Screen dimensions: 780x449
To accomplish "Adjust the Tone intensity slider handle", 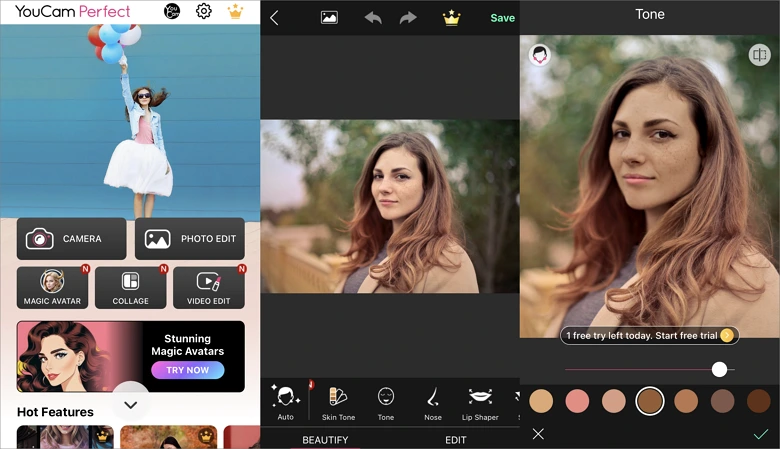I will click(719, 369).
